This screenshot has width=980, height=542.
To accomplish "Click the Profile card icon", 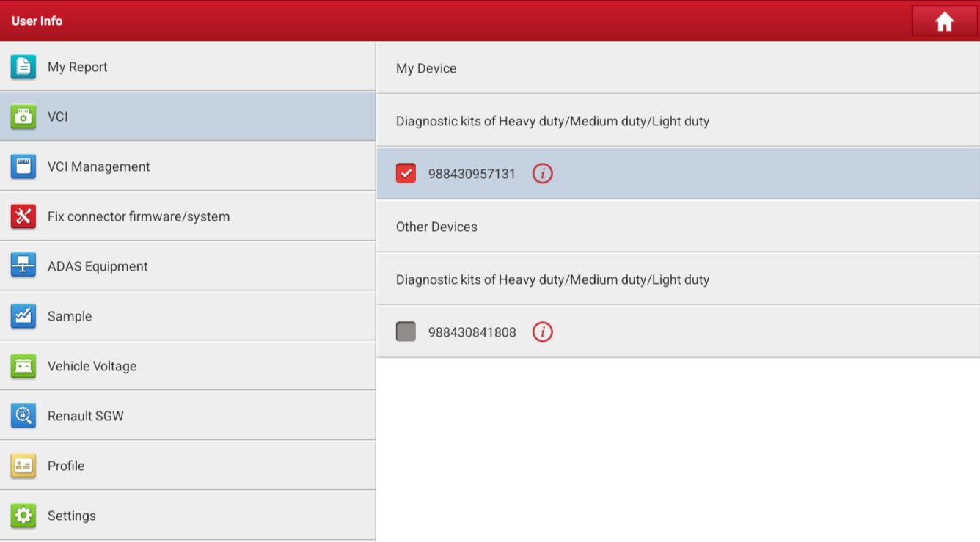I will 23,465.
